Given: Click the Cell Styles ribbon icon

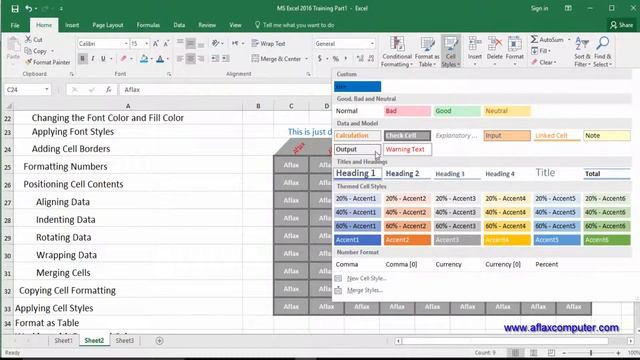Looking at the screenshot, I should [451, 44].
